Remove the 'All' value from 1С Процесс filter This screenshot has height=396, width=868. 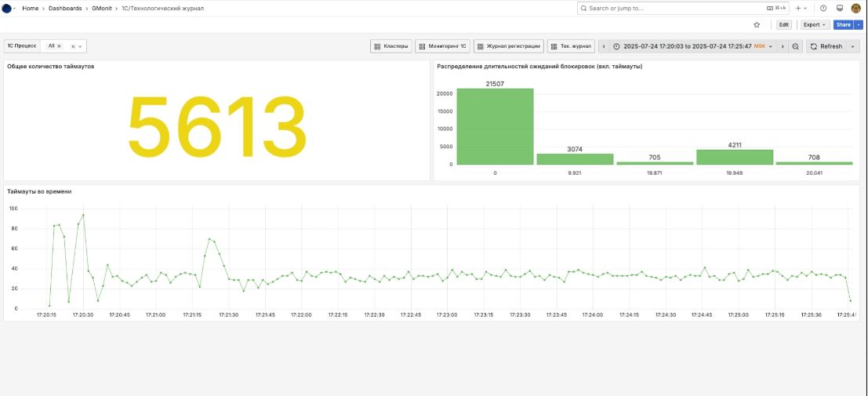pyautogui.click(x=59, y=46)
